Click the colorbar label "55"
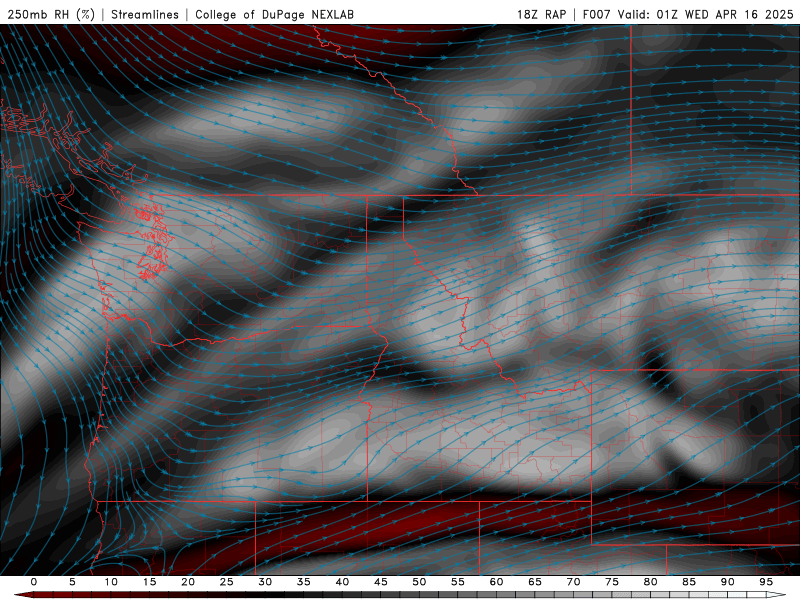This screenshot has width=800, height=600. click(458, 582)
